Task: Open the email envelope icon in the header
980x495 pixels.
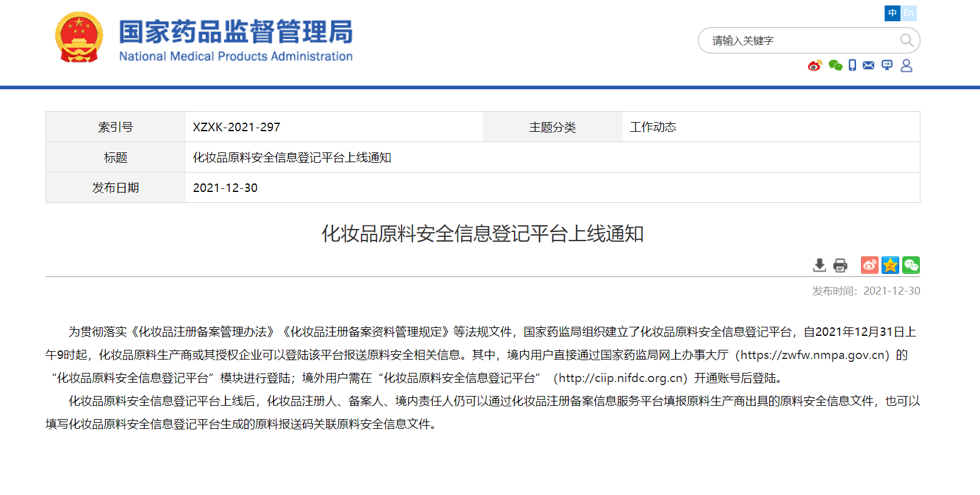Action: click(x=869, y=66)
